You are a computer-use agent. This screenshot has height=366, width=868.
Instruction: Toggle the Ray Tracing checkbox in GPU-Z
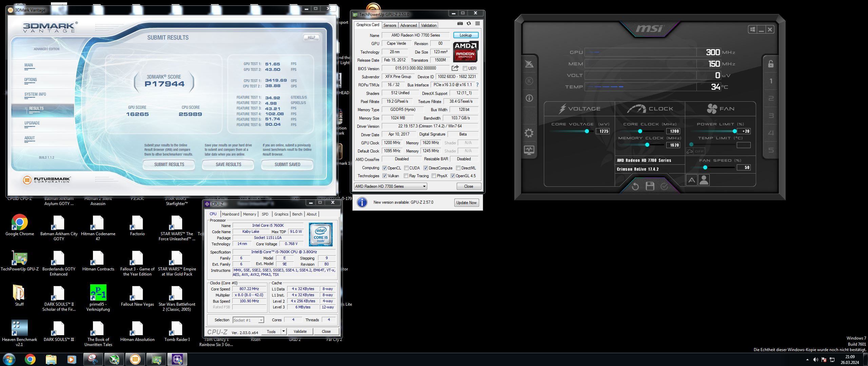[x=406, y=176]
